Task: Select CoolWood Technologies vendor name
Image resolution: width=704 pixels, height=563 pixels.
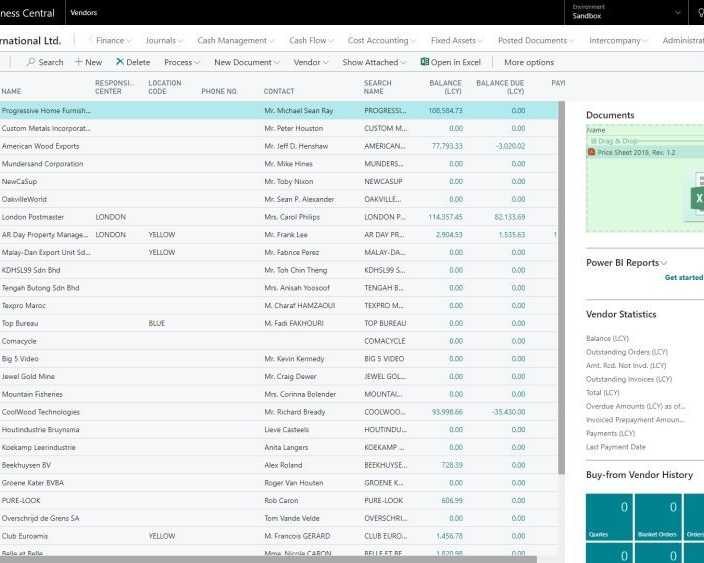Action: [x=40, y=412]
